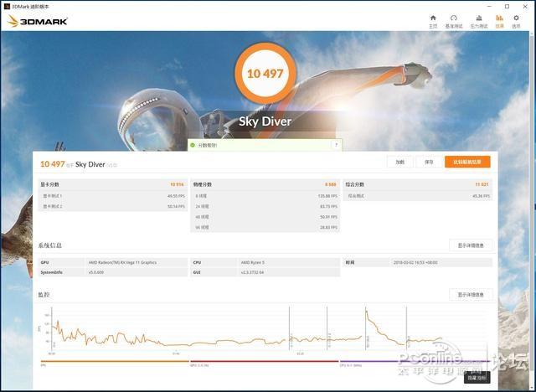Click Graphics test 2 row 50.14 FPS
The width and height of the screenshot is (536, 392).
click(x=112, y=206)
